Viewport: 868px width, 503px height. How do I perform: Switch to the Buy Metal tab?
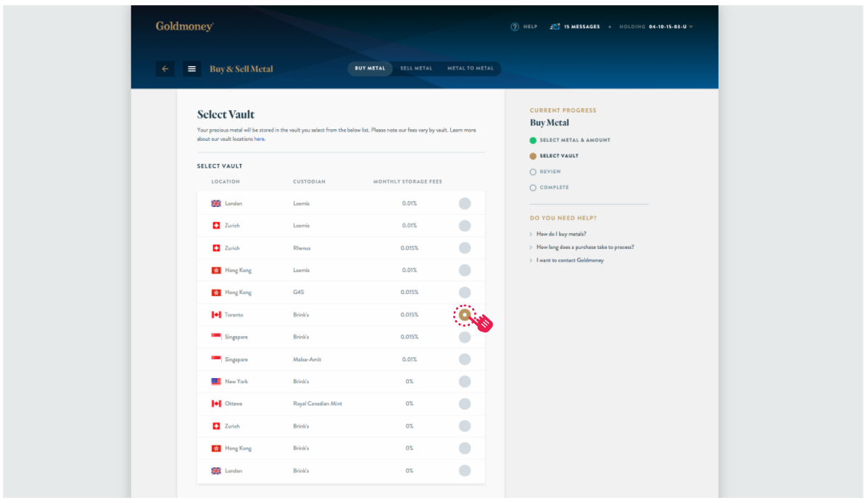(370, 68)
